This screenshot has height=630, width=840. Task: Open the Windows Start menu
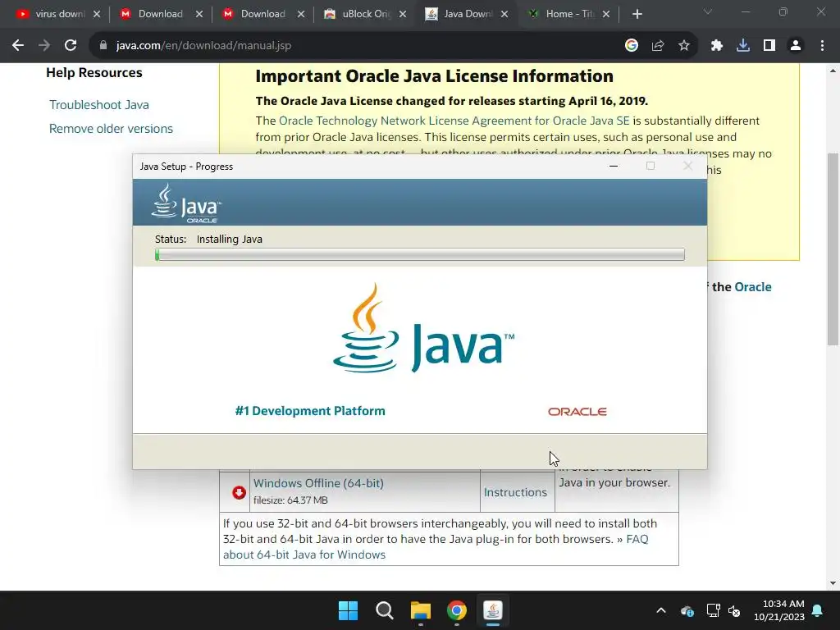(x=348, y=610)
